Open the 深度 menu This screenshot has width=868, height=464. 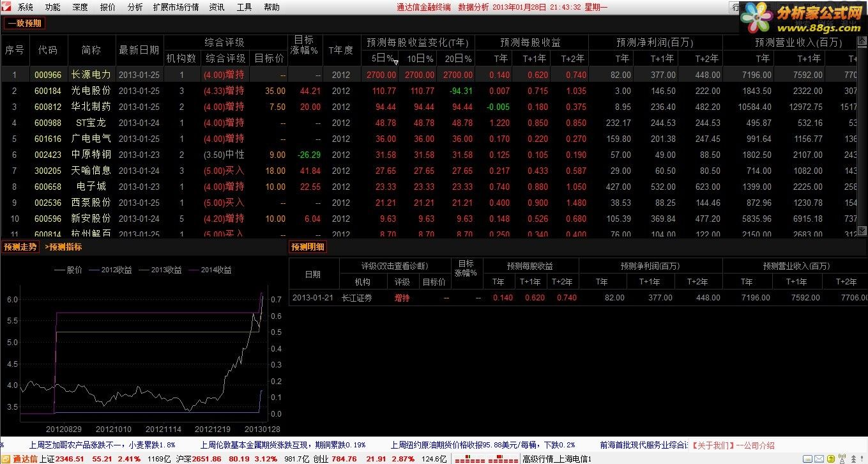tap(80, 8)
